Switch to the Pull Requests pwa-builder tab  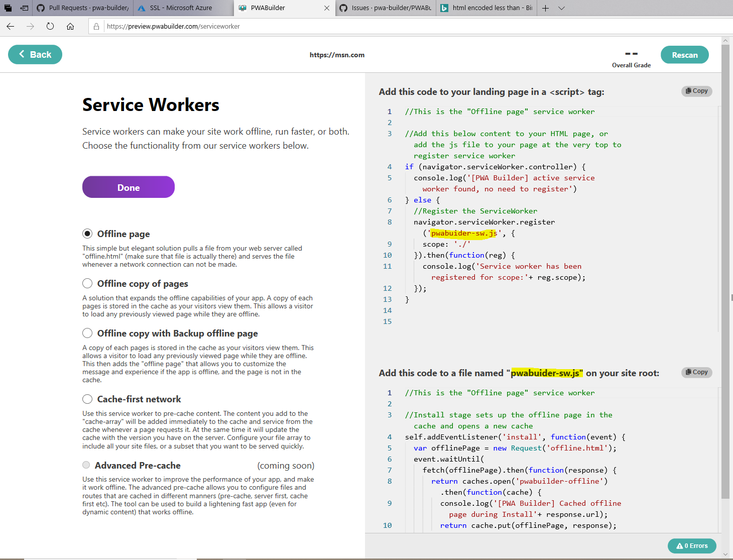point(82,8)
